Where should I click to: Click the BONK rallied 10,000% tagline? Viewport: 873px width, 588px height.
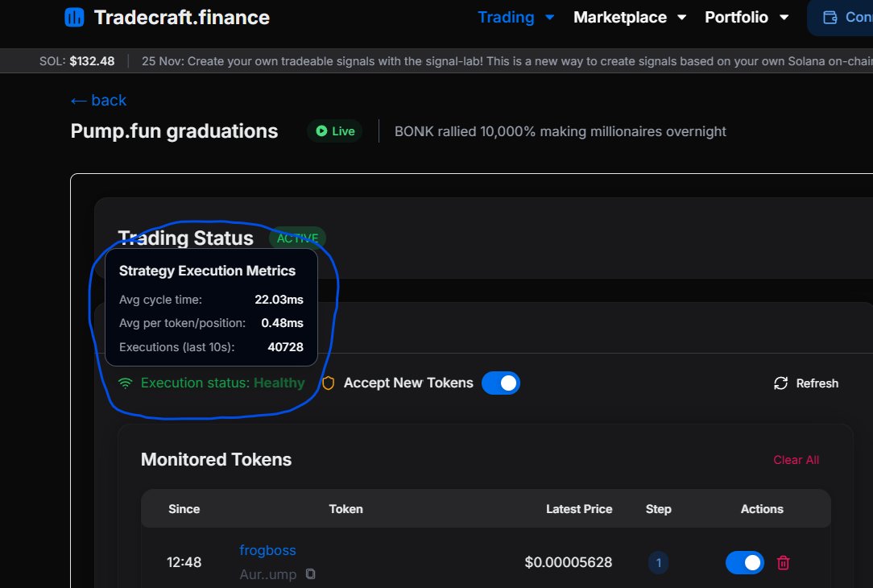560,131
